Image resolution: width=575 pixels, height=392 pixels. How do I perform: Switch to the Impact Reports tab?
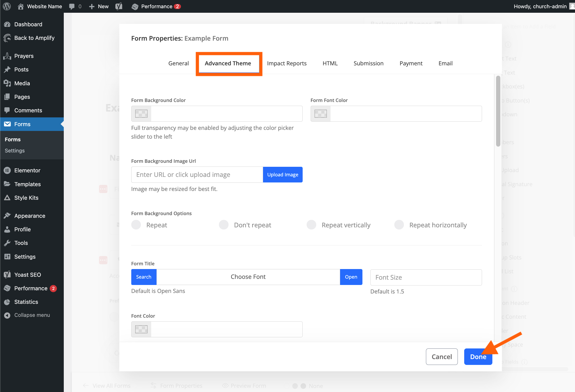287,63
